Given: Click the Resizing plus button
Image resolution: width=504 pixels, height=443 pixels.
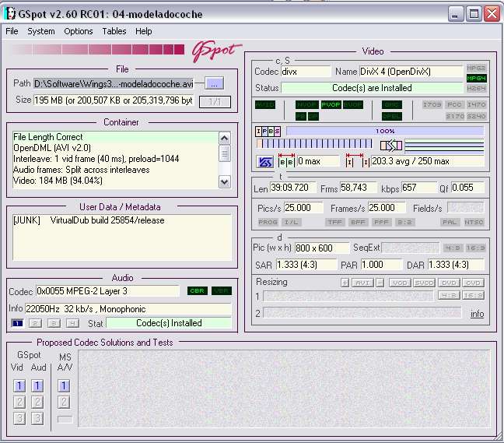Looking at the screenshot, I should [345, 283].
